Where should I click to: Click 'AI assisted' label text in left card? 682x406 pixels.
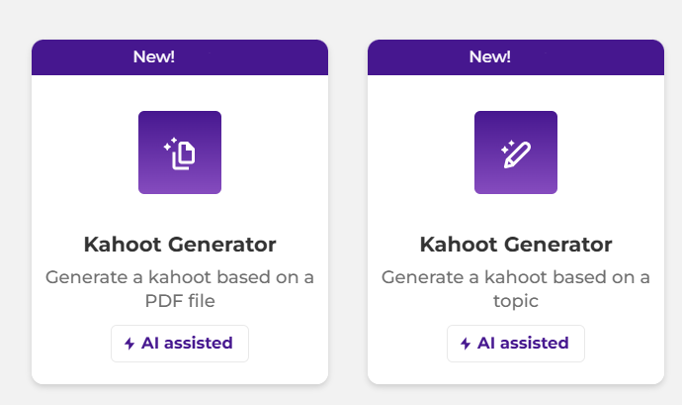tap(187, 343)
